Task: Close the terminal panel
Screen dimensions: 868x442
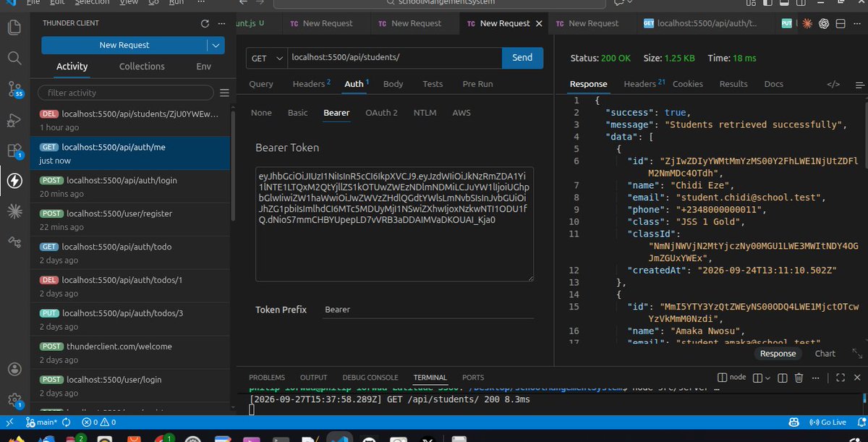Action: click(857, 378)
